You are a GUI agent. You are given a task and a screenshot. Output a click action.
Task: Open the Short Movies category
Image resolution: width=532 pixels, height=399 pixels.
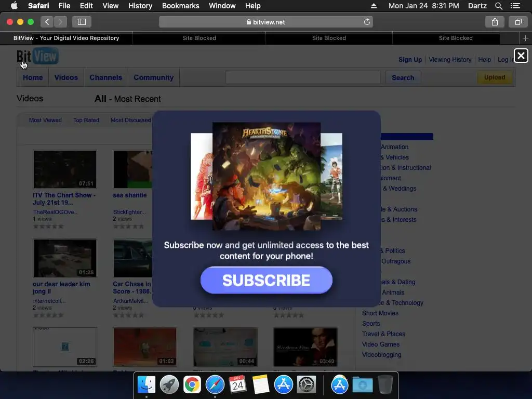(x=380, y=313)
